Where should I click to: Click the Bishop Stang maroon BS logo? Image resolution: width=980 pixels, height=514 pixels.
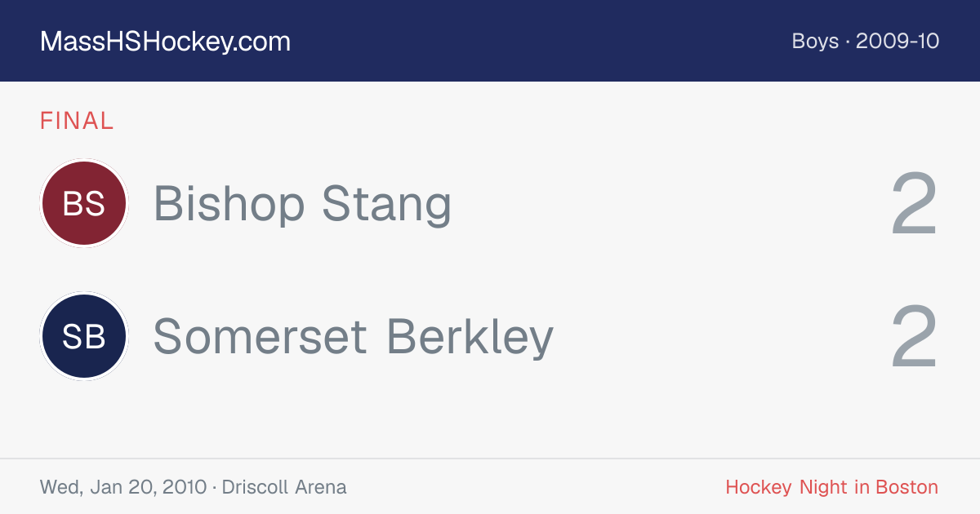coord(84,203)
